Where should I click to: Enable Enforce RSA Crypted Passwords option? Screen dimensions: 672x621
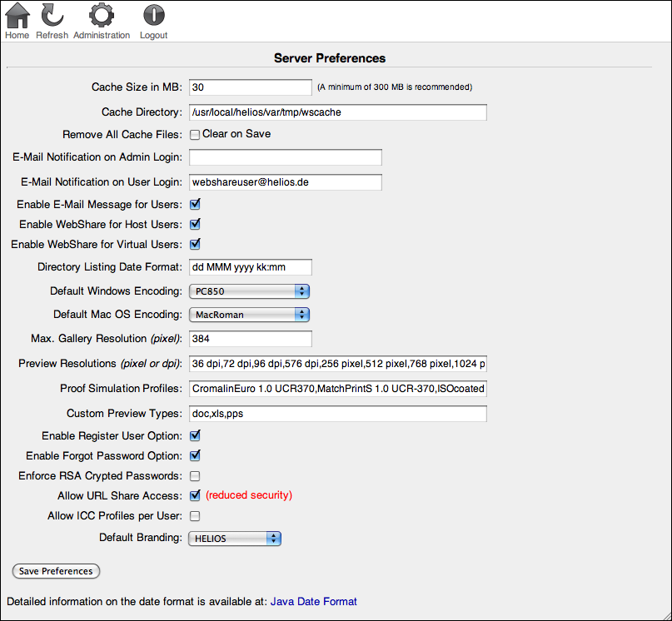[195, 476]
